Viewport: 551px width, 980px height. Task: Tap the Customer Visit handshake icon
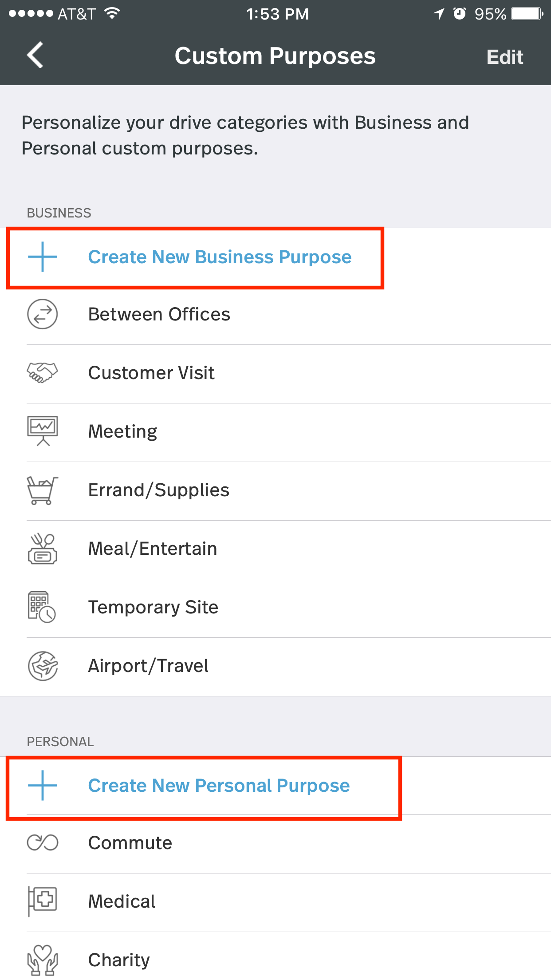point(43,373)
